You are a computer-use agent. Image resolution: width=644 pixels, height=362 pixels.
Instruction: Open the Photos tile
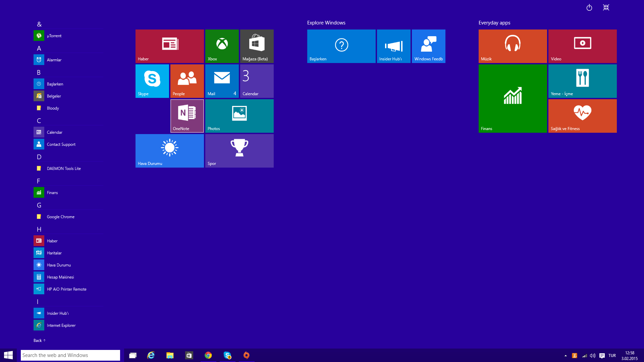(x=239, y=116)
